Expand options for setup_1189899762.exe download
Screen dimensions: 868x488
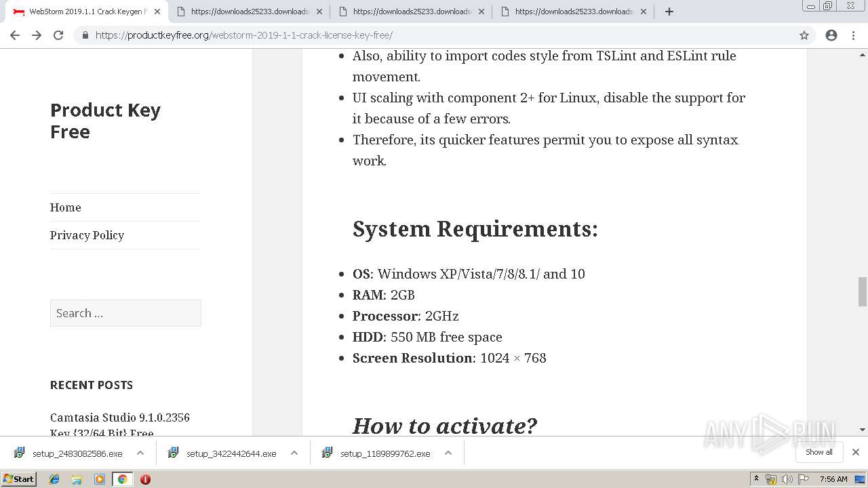coord(448,453)
